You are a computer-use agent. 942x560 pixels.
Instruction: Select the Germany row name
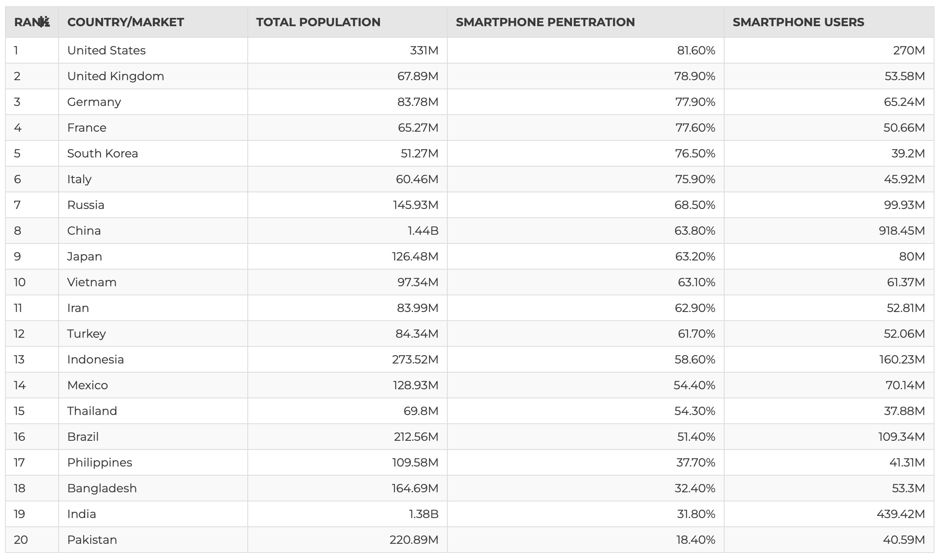(x=94, y=102)
